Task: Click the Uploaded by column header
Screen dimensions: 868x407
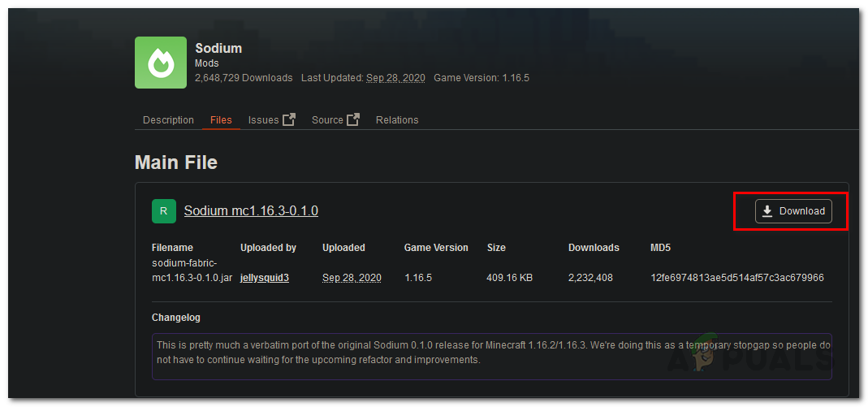Action: (268, 248)
